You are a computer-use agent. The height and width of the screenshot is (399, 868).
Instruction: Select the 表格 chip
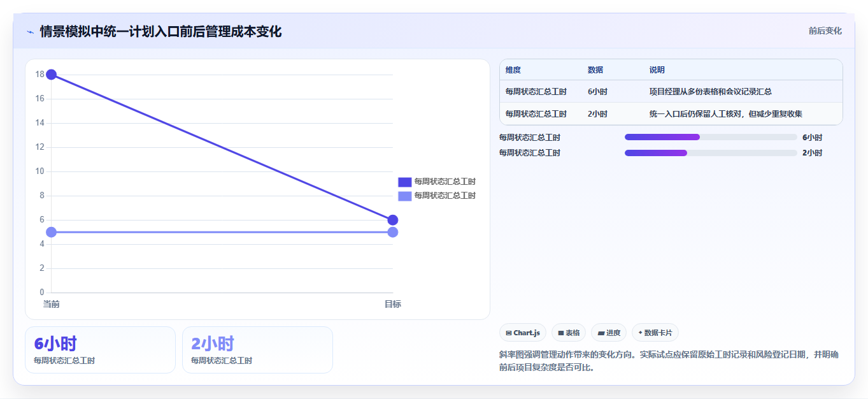[569, 333]
